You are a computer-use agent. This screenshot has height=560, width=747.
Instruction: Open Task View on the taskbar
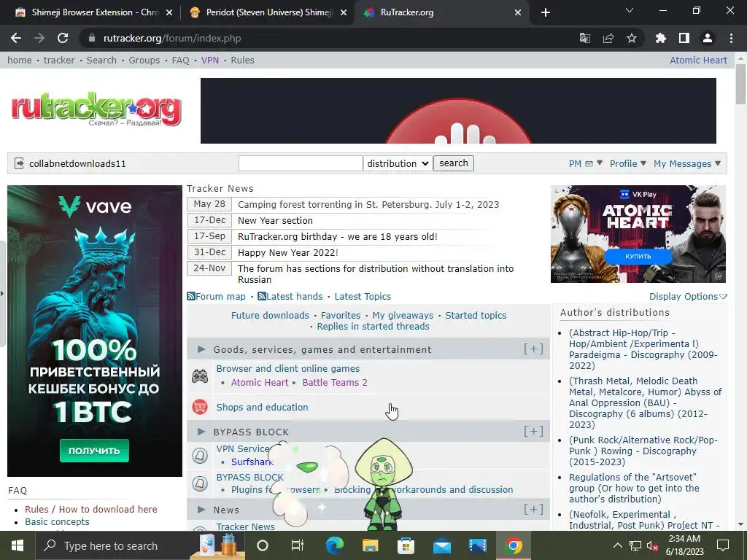tap(298, 545)
